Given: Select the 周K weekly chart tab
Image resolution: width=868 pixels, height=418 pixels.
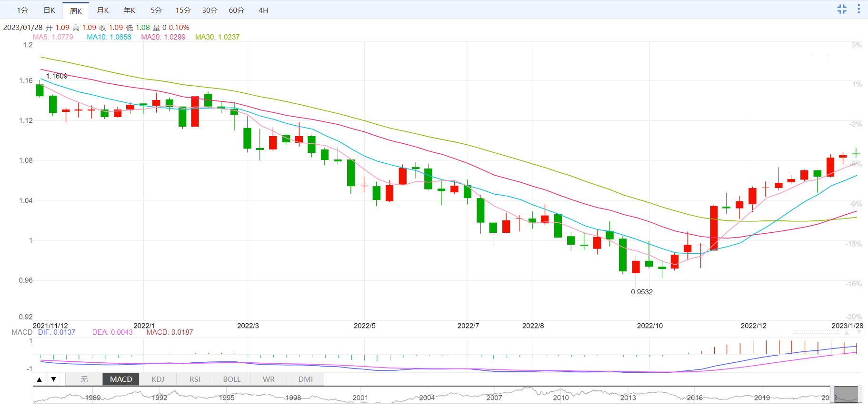Looking at the screenshot, I should click(76, 11).
